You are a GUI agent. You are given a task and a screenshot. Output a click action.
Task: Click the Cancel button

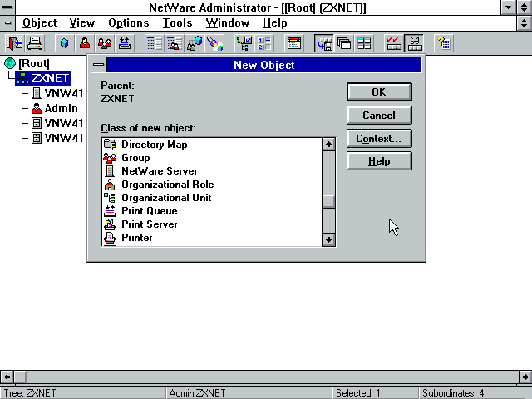tap(379, 115)
